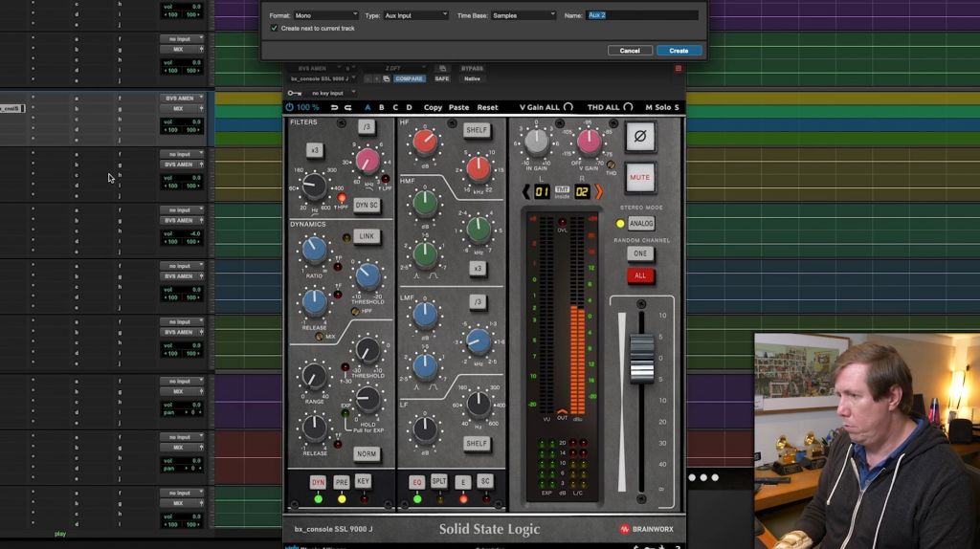Toggle the KEY button

coord(363,481)
